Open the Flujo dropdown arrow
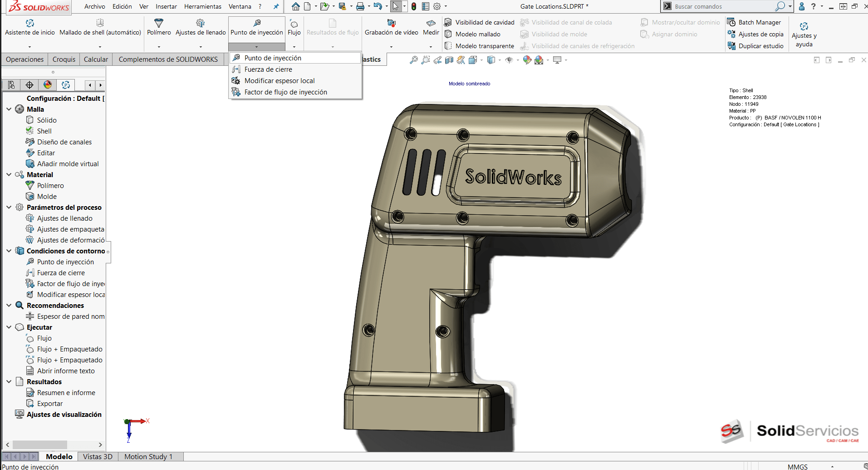Screen dimensions: 868x470 click(x=294, y=47)
